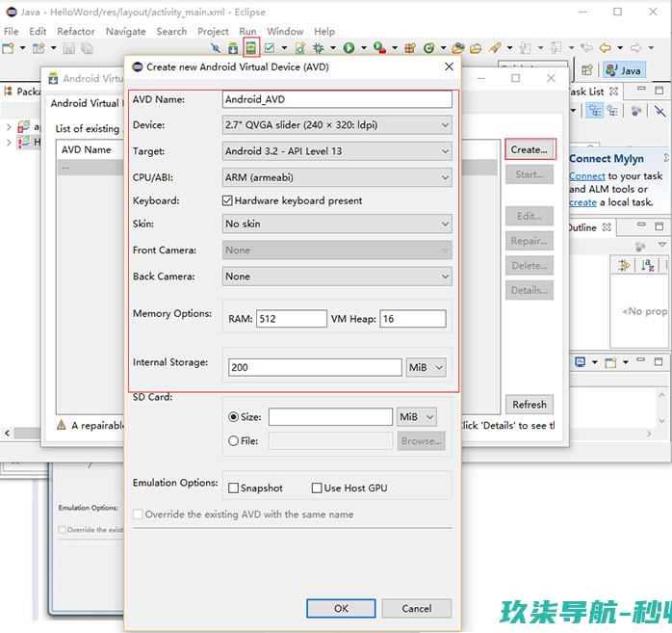Viewport: 672px width, 633px height.
Task: Click OK in the Create AVD dialog
Action: coord(341,609)
